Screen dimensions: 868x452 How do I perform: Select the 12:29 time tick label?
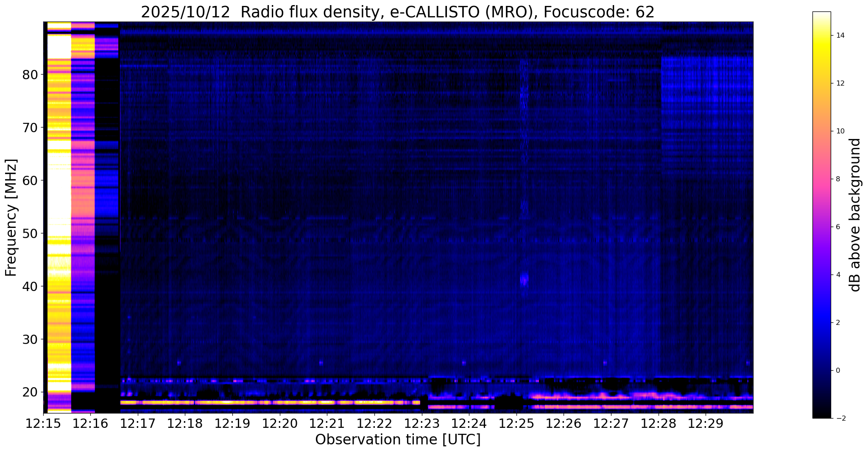706,423
